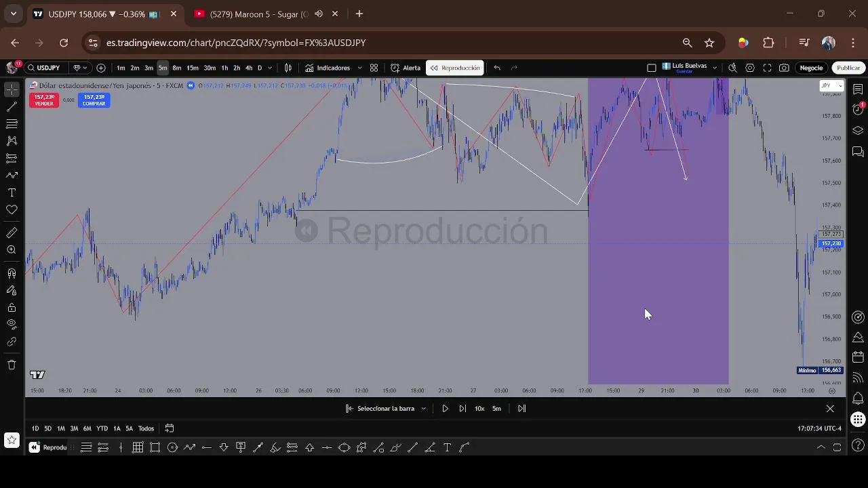Remove drawings with the trash icon

[x=12, y=365]
